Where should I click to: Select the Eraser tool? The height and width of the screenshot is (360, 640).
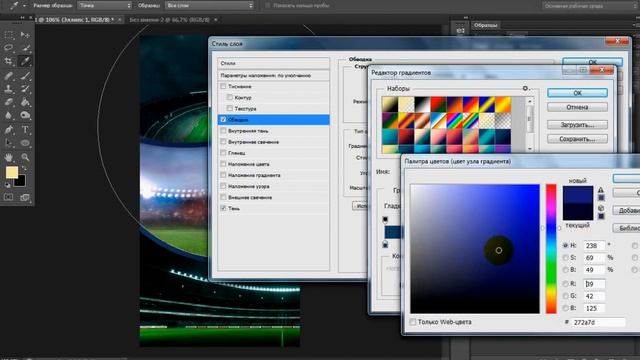click(x=9, y=102)
